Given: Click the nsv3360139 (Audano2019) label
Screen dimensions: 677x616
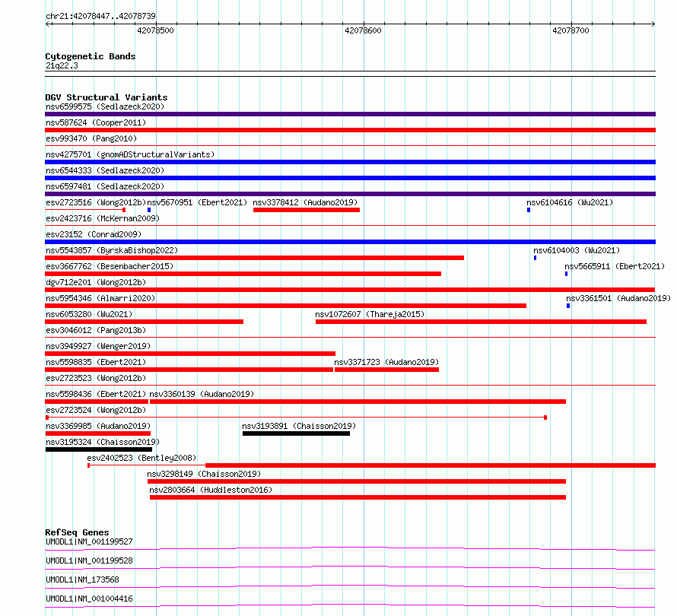Looking at the screenshot, I should pos(202,394).
